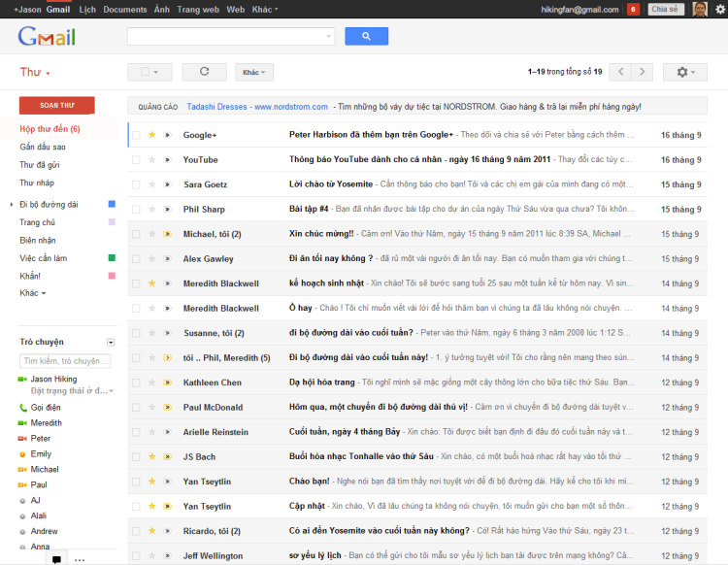Viewport: 728px width, 565px height.
Task: Open the Khác toolbar dropdown
Action: (x=254, y=72)
